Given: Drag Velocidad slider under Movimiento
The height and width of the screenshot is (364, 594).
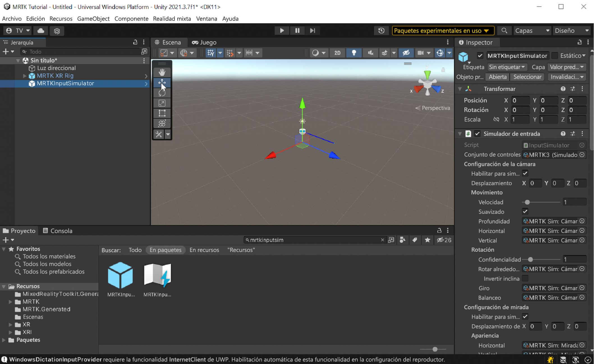Looking at the screenshot, I should coord(527,202).
